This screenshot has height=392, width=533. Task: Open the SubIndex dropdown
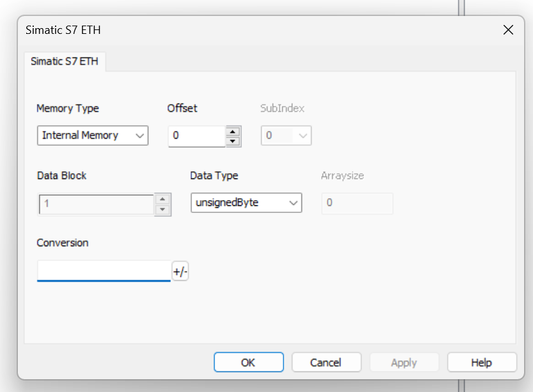(x=286, y=136)
